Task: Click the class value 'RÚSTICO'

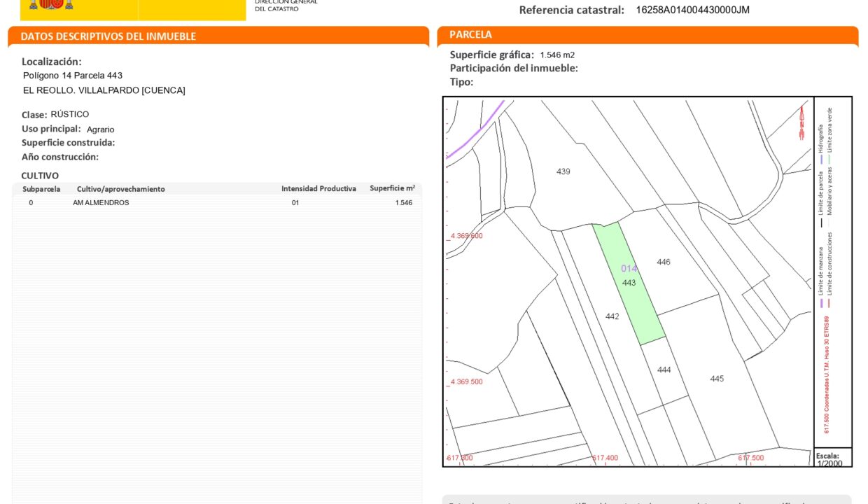Action: pyautogui.click(x=70, y=114)
